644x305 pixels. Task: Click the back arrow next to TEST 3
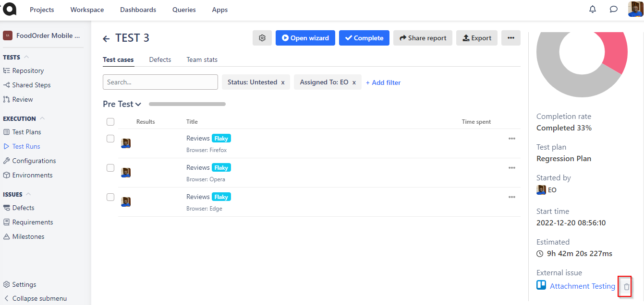pyautogui.click(x=106, y=38)
